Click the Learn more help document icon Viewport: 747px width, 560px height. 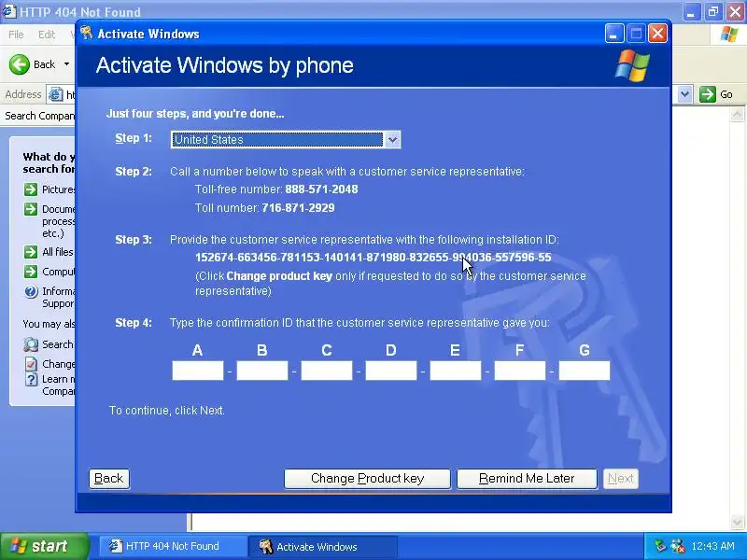31,380
